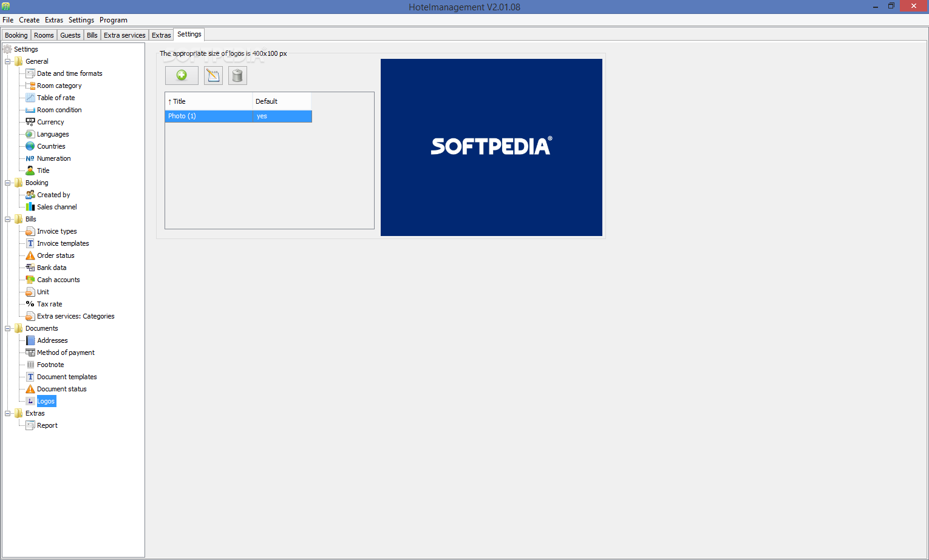Collapse the Documents tree node
The image size is (929, 560).
coord(8,328)
